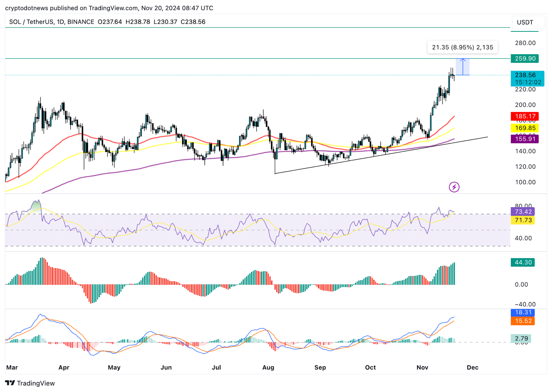Select the blue 18.31 MACD value label
Image resolution: width=552 pixels, height=392 pixels.
pos(523,312)
